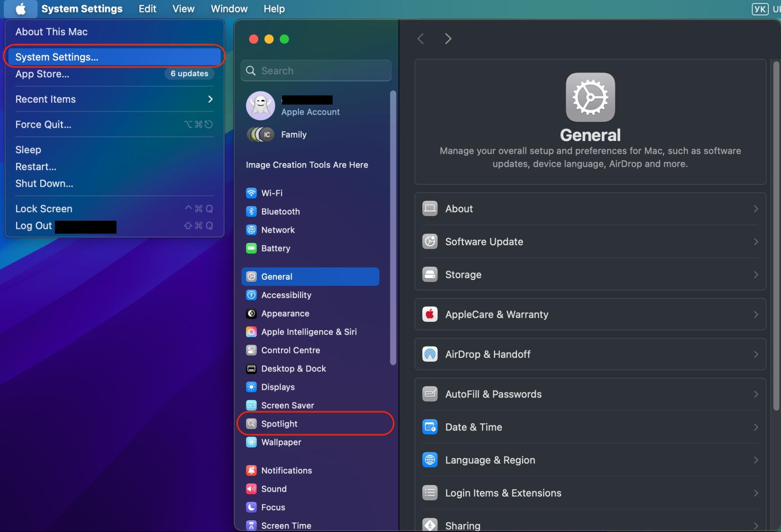Open the Wi-Fi settings pane
This screenshot has height=532, width=781.
271,193
